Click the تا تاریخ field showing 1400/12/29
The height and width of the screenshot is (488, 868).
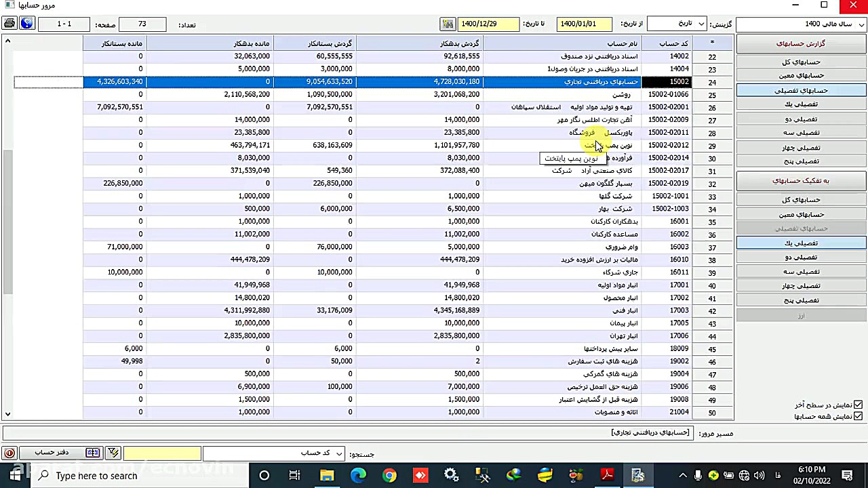(x=488, y=24)
